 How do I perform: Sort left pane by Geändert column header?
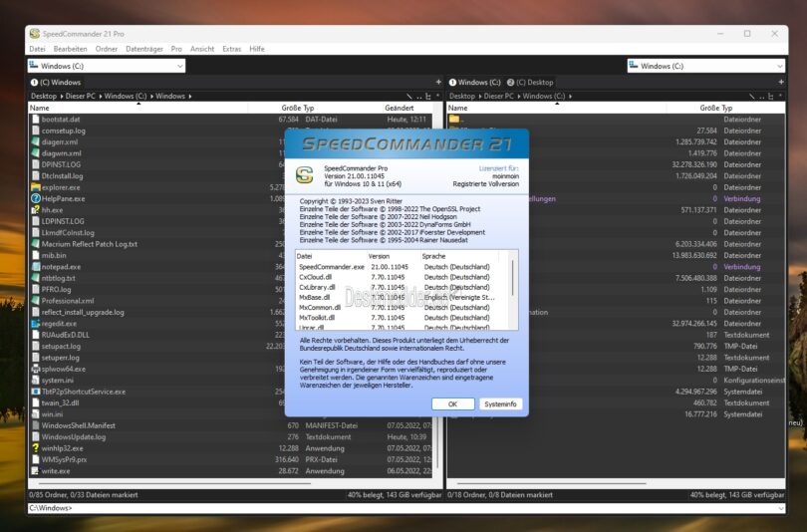pos(399,108)
